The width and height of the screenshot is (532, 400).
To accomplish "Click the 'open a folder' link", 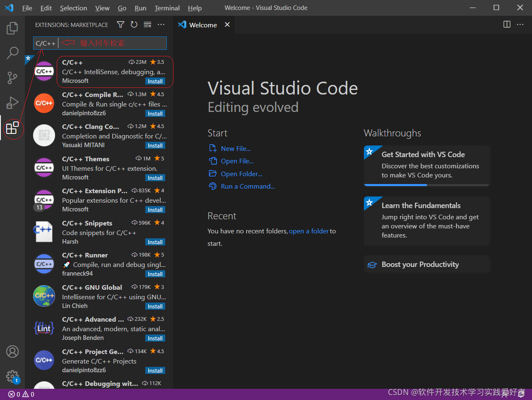I will 309,231.
